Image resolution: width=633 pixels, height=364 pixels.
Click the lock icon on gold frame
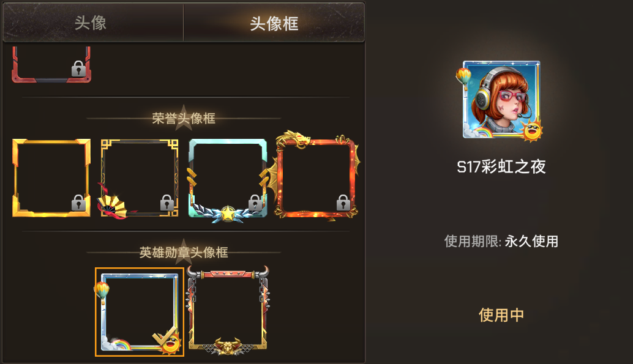click(79, 202)
